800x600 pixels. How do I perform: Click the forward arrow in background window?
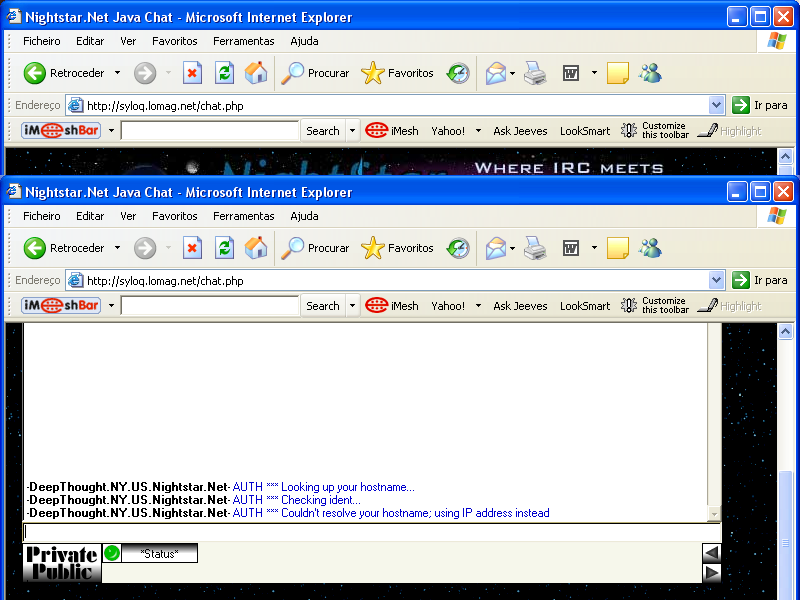[145, 73]
